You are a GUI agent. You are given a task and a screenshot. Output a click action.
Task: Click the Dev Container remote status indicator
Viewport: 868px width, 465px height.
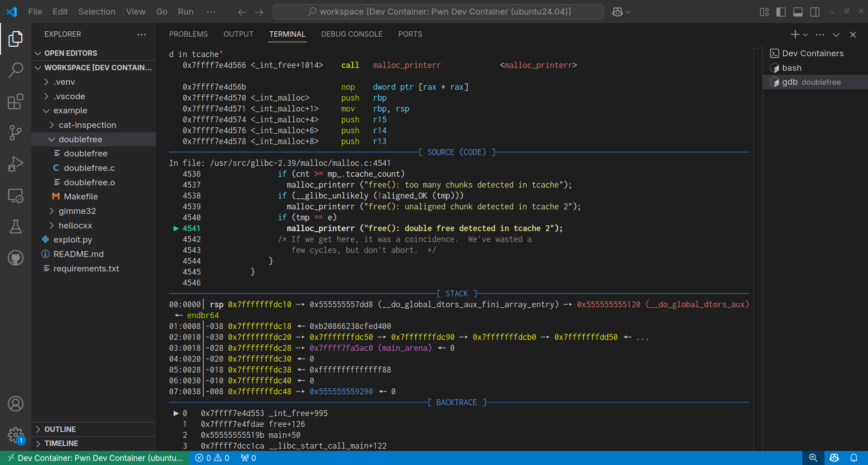[95, 458]
